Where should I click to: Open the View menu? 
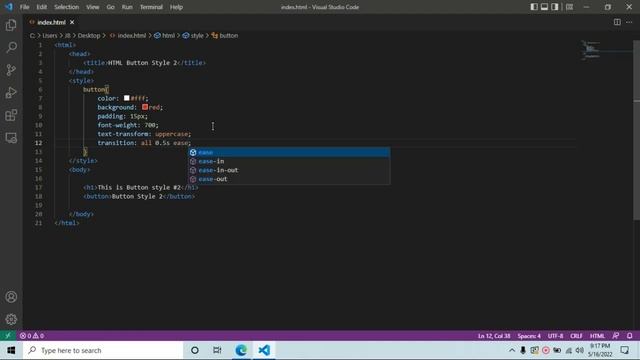93,7
